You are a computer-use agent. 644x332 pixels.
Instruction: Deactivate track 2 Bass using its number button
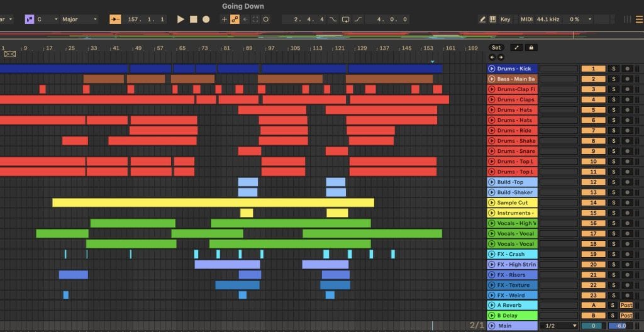click(593, 79)
